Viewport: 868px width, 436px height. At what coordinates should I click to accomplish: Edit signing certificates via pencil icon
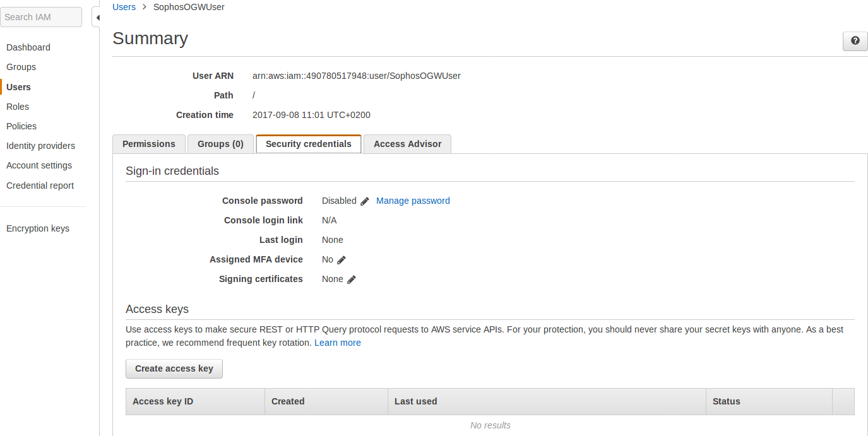(x=352, y=280)
